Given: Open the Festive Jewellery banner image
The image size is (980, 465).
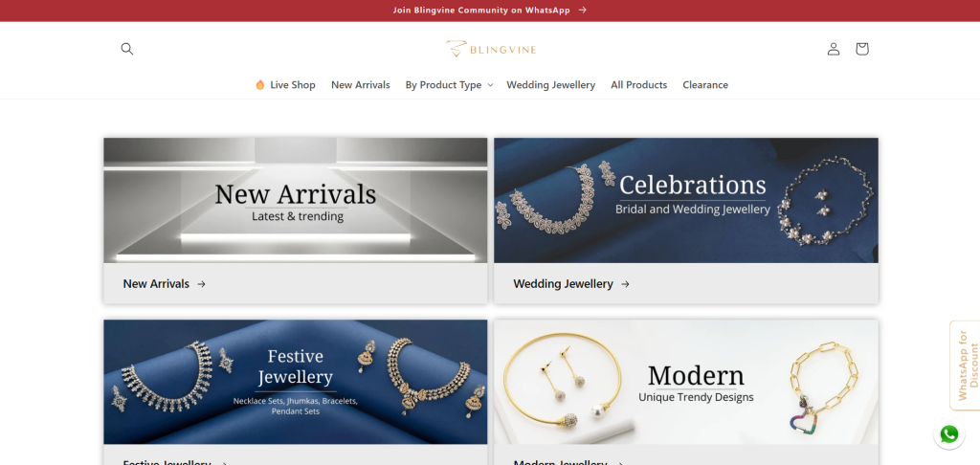Looking at the screenshot, I should point(295,382).
